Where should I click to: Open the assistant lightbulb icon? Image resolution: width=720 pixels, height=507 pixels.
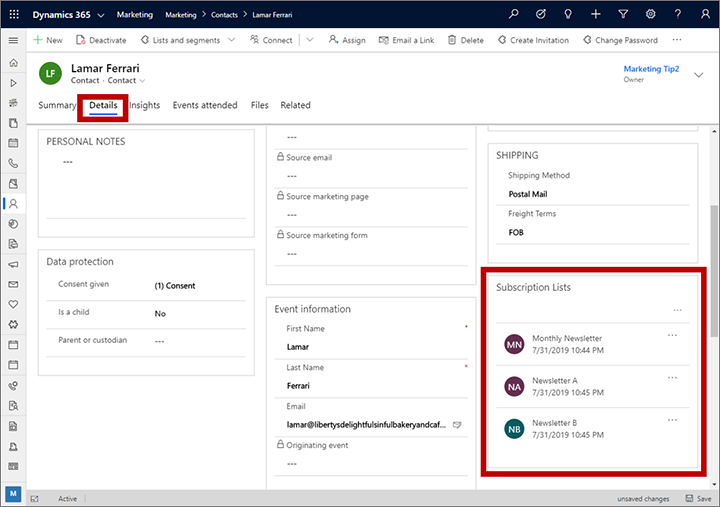(x=568, y=14)
